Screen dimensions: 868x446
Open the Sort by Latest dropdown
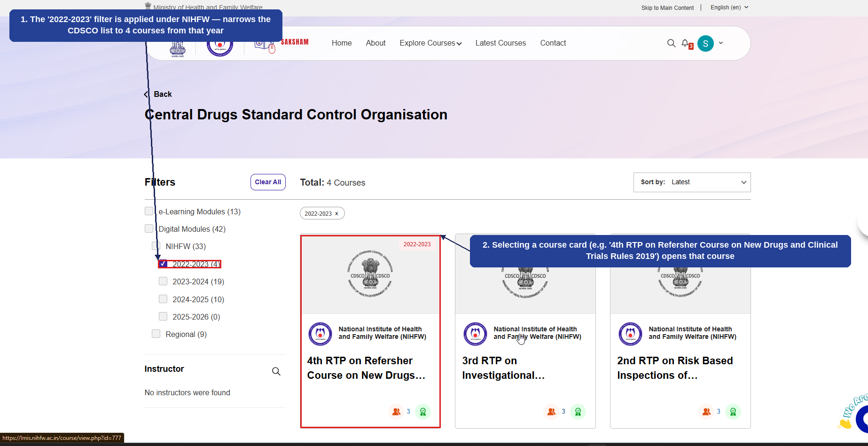(692, 182)
